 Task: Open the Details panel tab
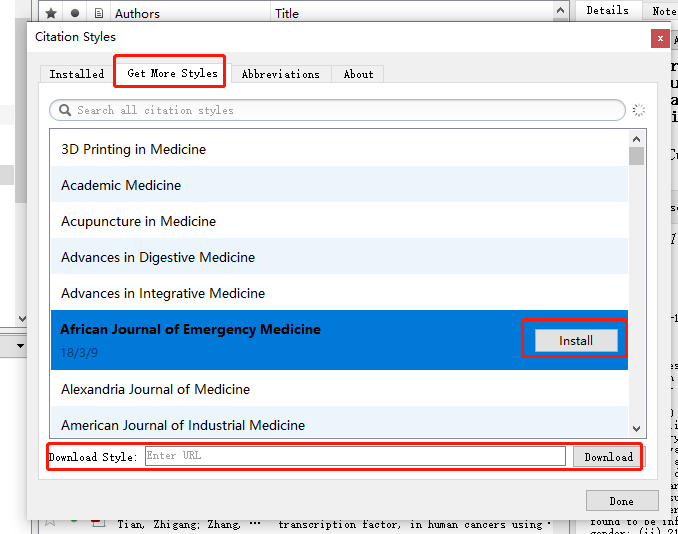click(x=608, y=10)
